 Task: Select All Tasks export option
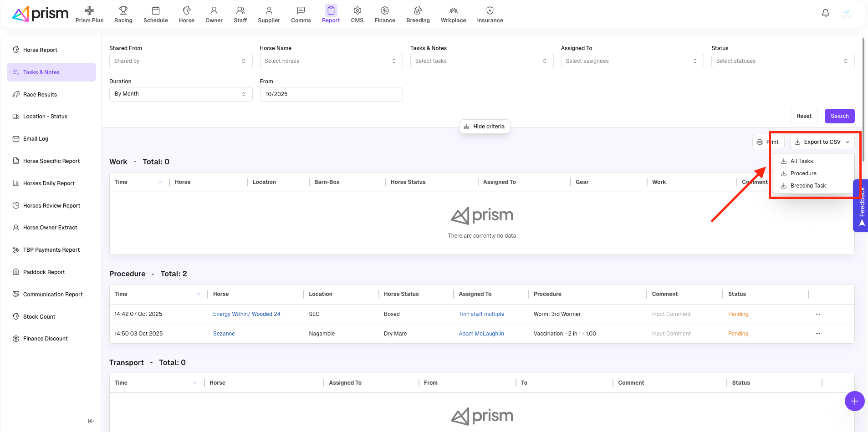[801, 161]
